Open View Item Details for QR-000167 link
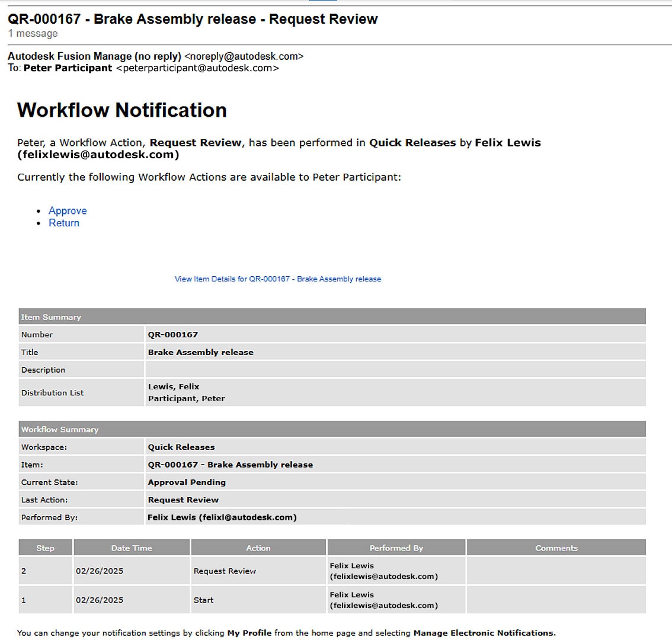The width and height of the screenshot is (672, 640). pyautogui.click(x=277, y=279)
